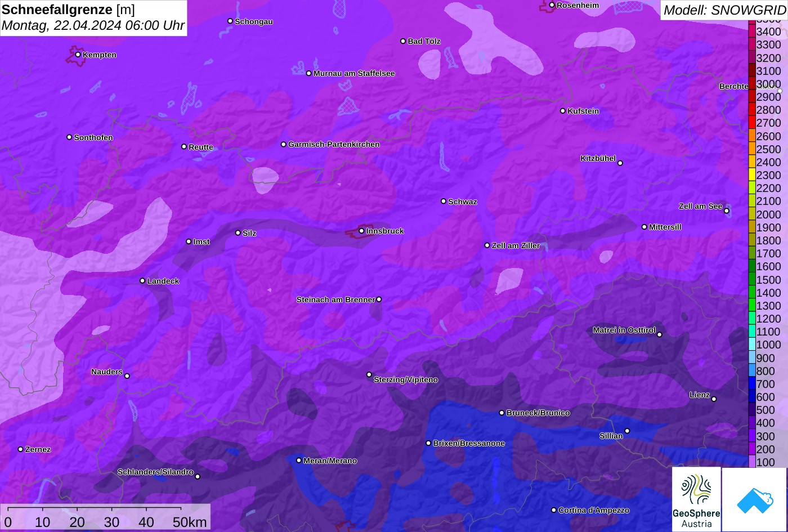Click Meran/Merano label

click(330, 461)
